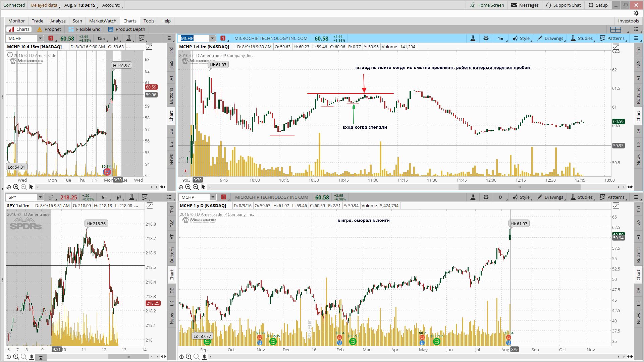Open the Product Depth sub-tab

pyautogui.click(x=127, y=29)
